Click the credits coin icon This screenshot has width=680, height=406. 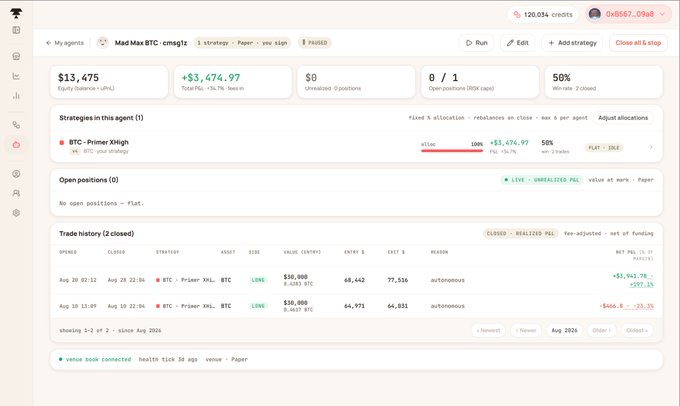pos(517,14)
